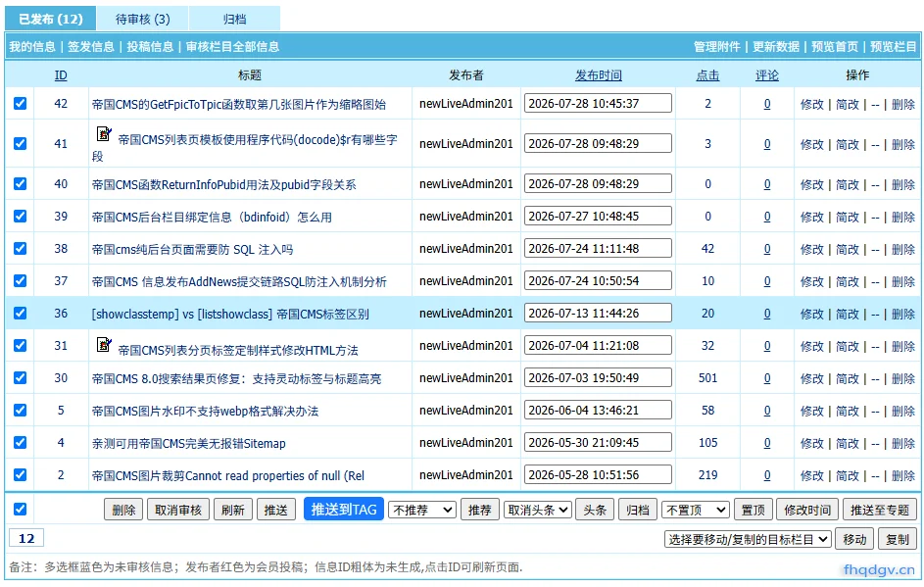The image size is (924, 587).
Task: Open comment count link for article ID 39
Action: (x=767, y=217)
